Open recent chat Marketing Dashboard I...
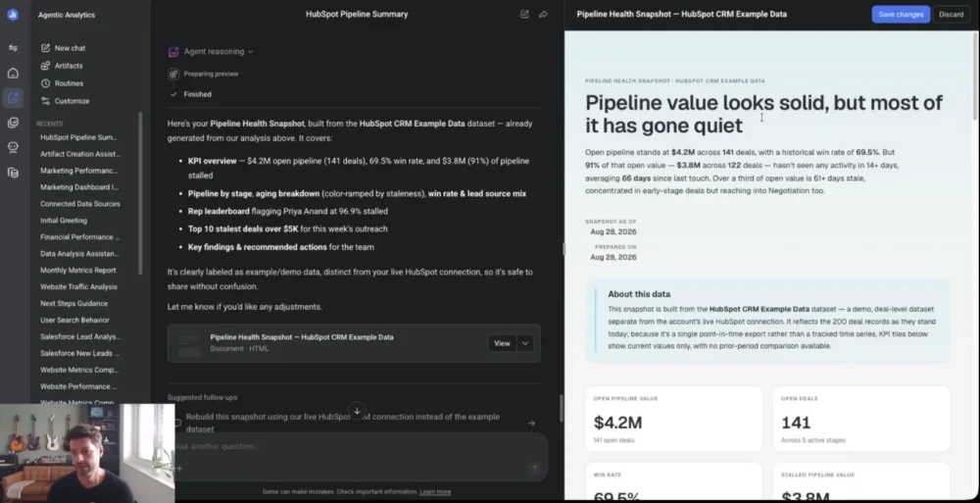The image size is (980, 503). (x=79, y=187)
